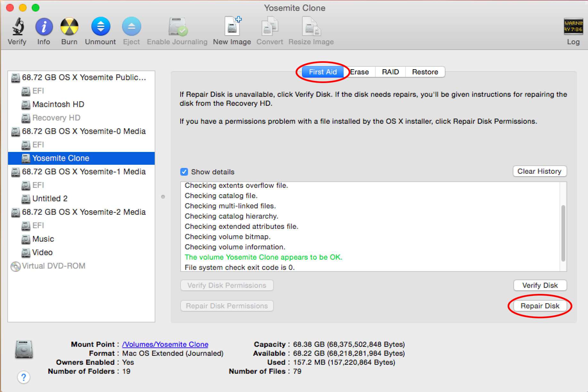Click the Available value 68.22 GB
This screenshot has height=392, width=588.
point(349,354)
